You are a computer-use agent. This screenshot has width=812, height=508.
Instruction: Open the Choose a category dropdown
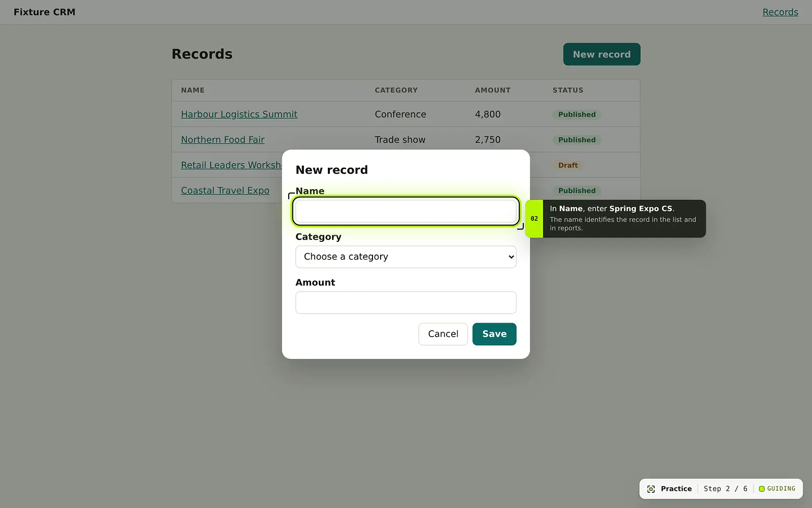[406, 257]
